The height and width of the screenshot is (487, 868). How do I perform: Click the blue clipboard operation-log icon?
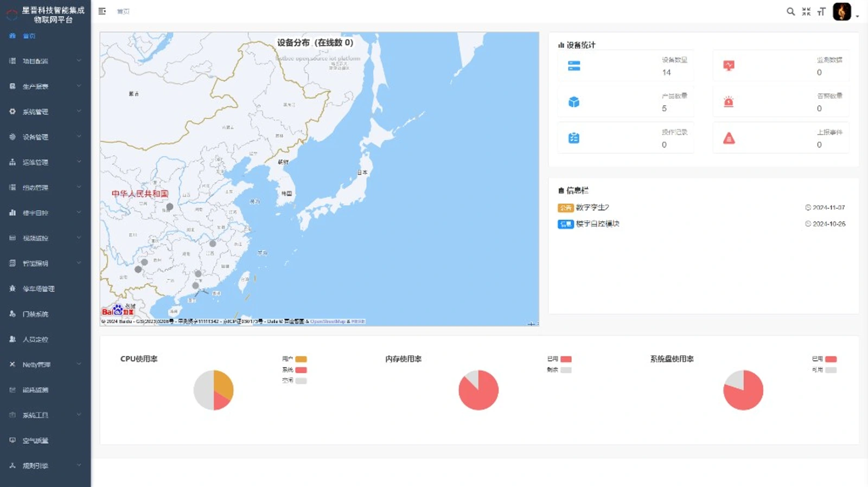point(574,138)
